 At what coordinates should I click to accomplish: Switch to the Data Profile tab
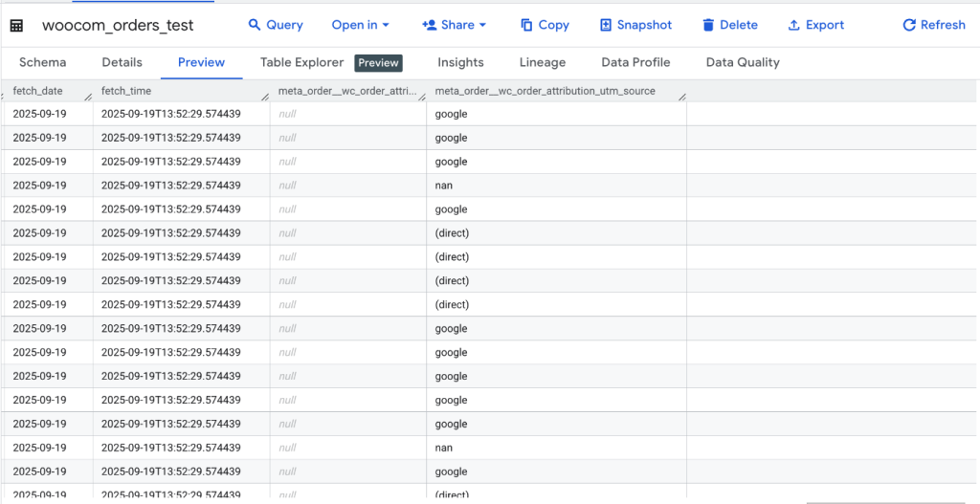coord(635,62)
